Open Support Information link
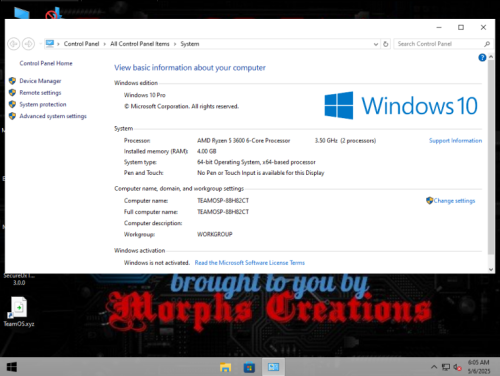 coord(455,141)
